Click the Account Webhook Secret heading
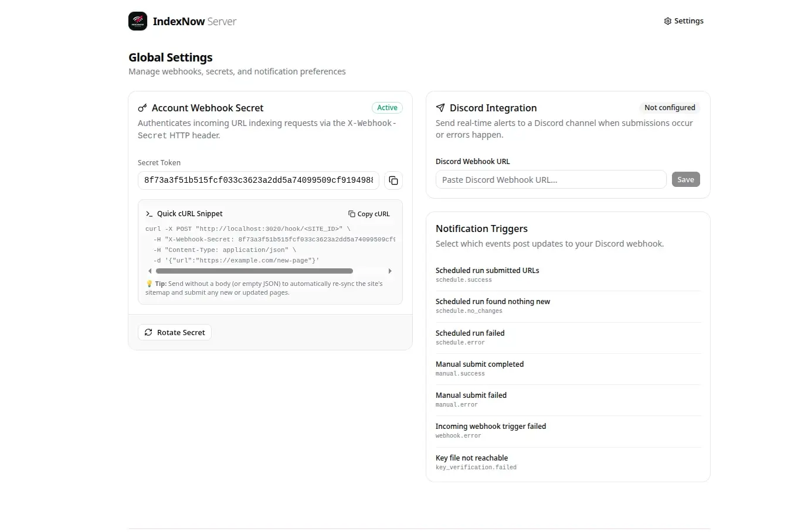 point(208,108)
